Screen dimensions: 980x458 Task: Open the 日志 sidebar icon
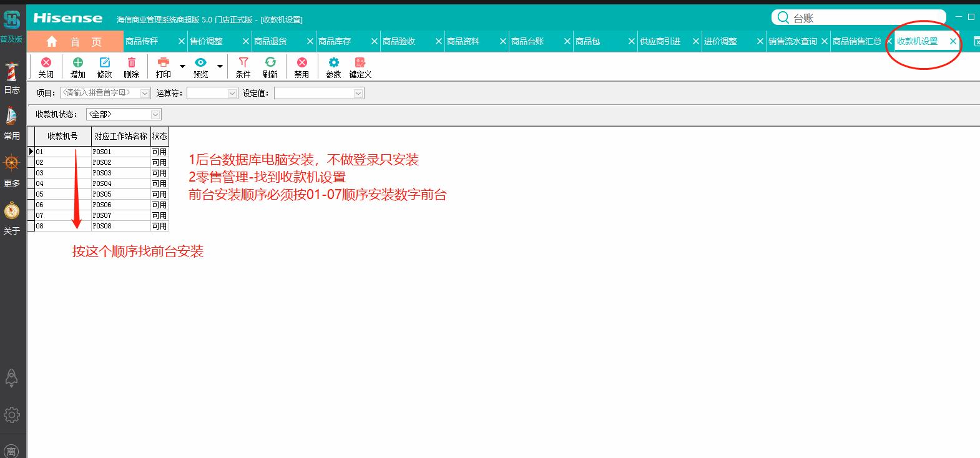click(x=12, y=72)
